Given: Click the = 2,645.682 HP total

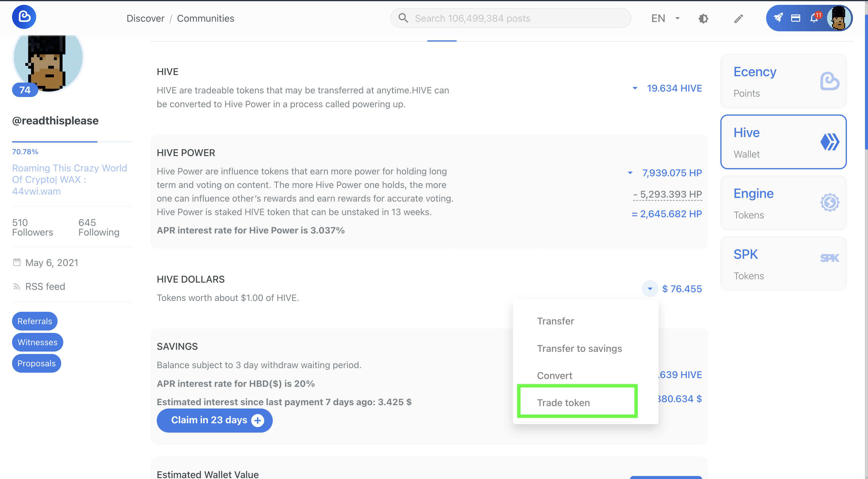Looking at the screenshot, I should pyautogui.click(x=666, y=214).
